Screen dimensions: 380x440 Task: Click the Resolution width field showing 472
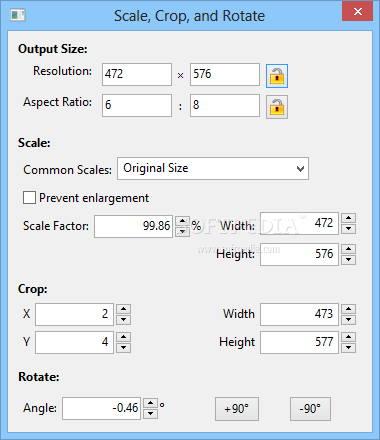coord(137,74)
